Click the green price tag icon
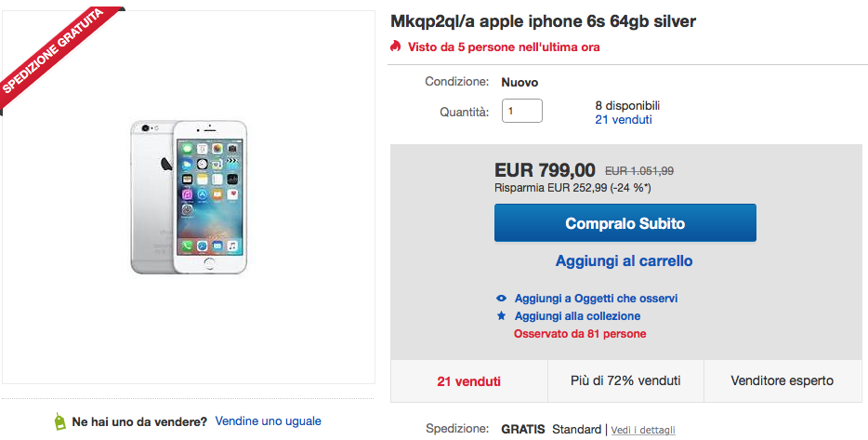The image size is (868, 440). [x=60, y=421]
